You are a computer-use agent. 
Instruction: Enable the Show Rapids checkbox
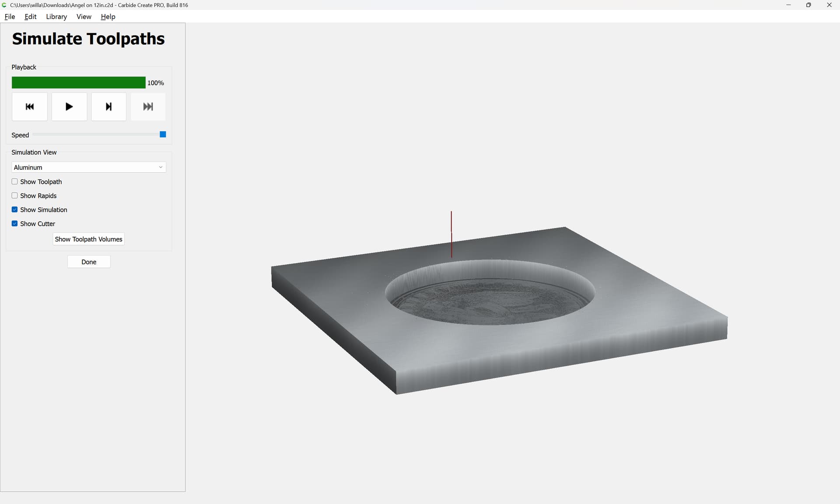(x=14, y=196)
